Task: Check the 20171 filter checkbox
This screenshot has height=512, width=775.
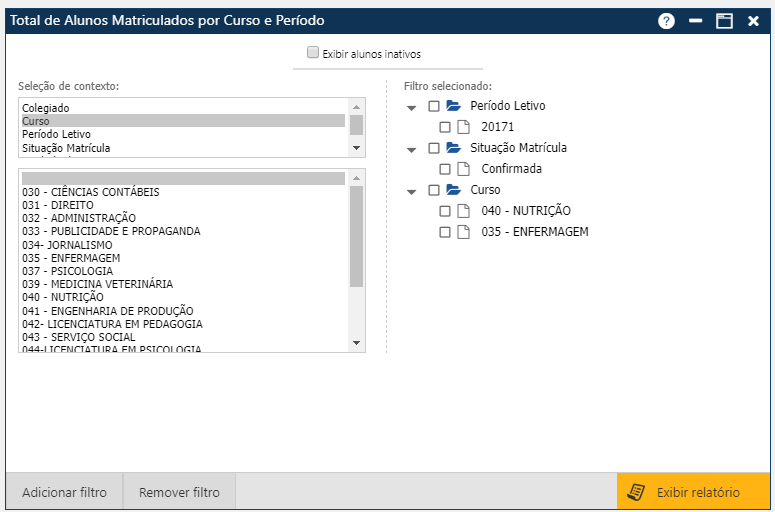Action: click(x=445, y=127)
